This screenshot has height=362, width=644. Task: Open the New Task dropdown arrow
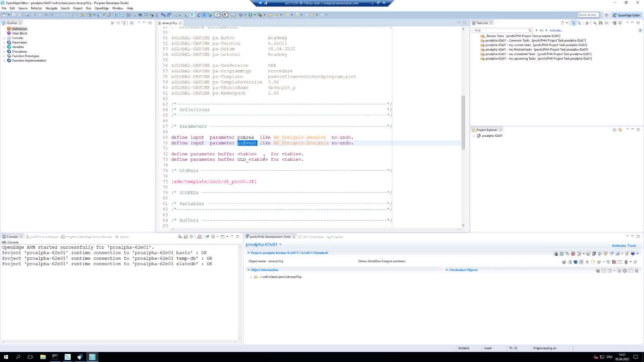pyautogui.click(x=567, y=23)
